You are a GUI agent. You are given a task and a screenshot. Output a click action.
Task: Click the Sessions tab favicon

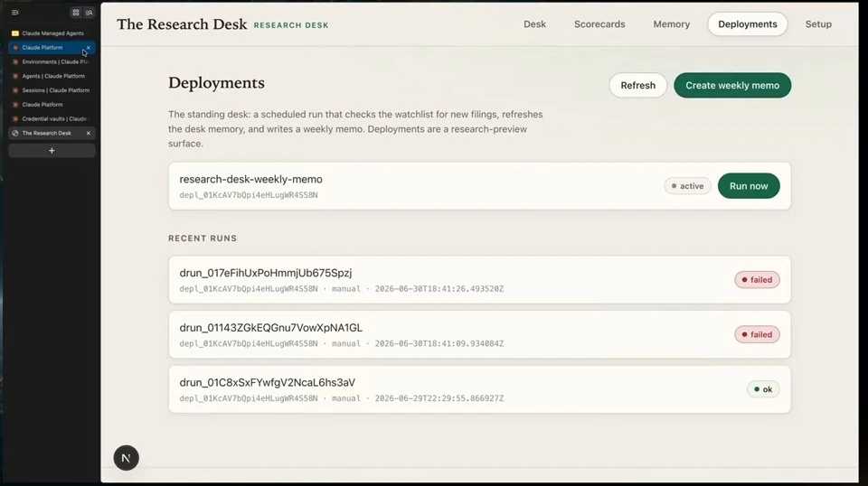[15, 90]
